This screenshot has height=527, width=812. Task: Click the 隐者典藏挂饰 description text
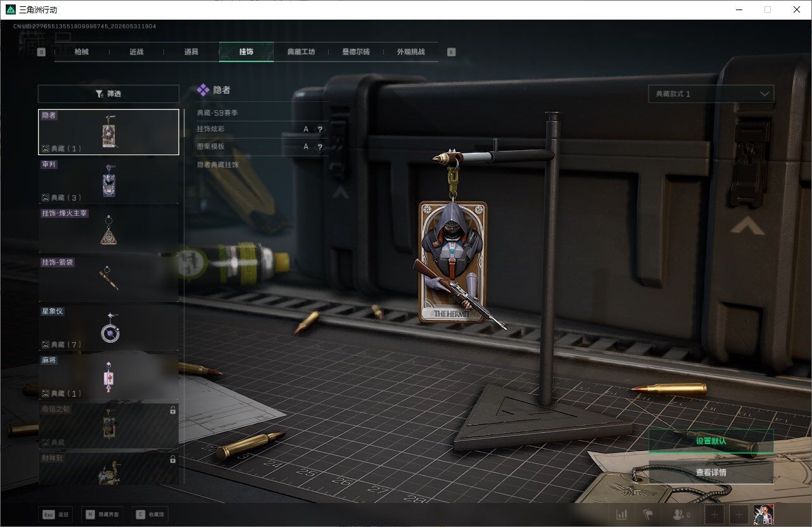[x=218, y=165]
